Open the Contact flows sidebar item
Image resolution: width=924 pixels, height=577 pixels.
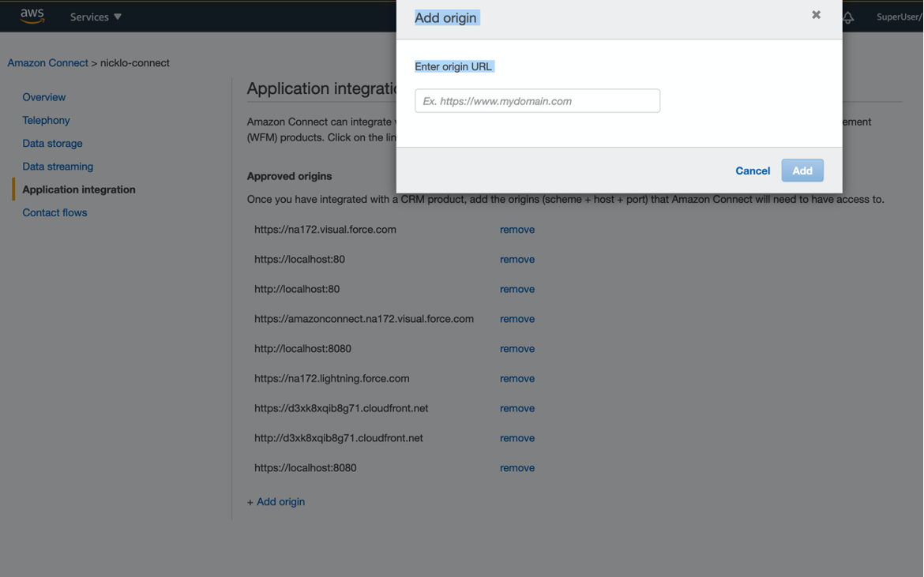[54, 212]
